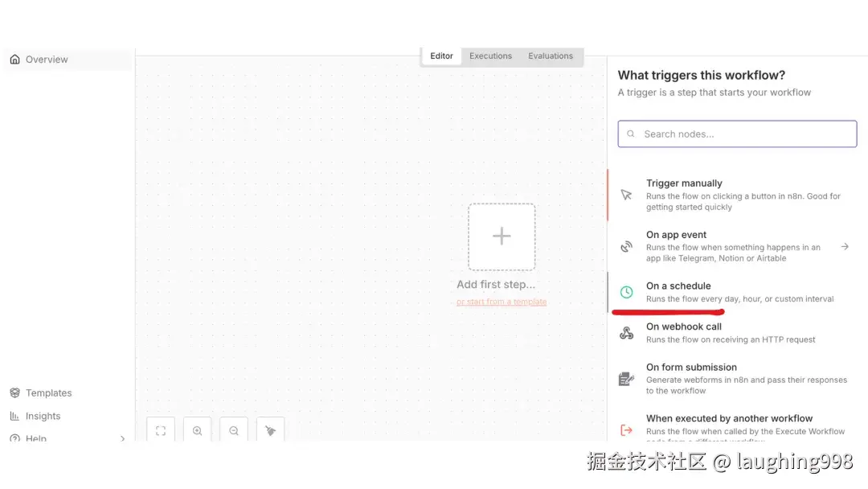Click the fit-to-view canvas button
This screenshot has width=868, height=489.
(161, 430)
